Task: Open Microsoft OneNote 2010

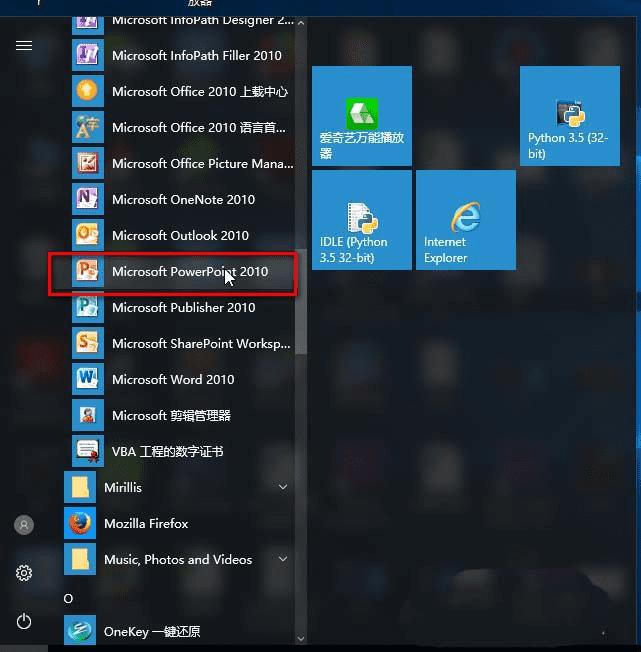Action: [173, 200]
